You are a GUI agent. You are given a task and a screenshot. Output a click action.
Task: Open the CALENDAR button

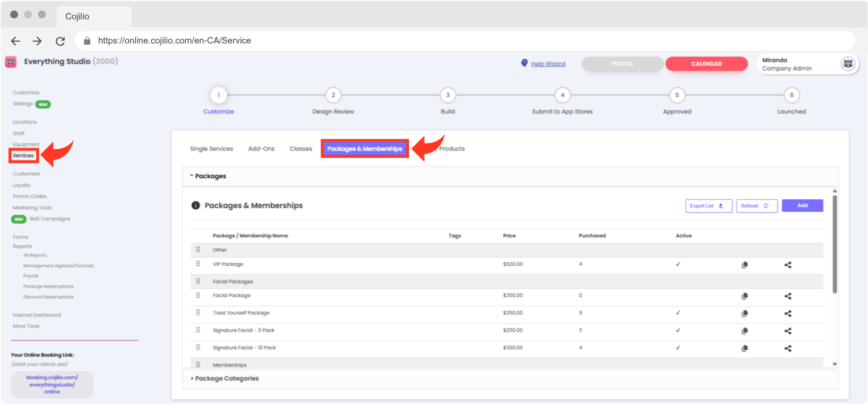click(706, 64)
